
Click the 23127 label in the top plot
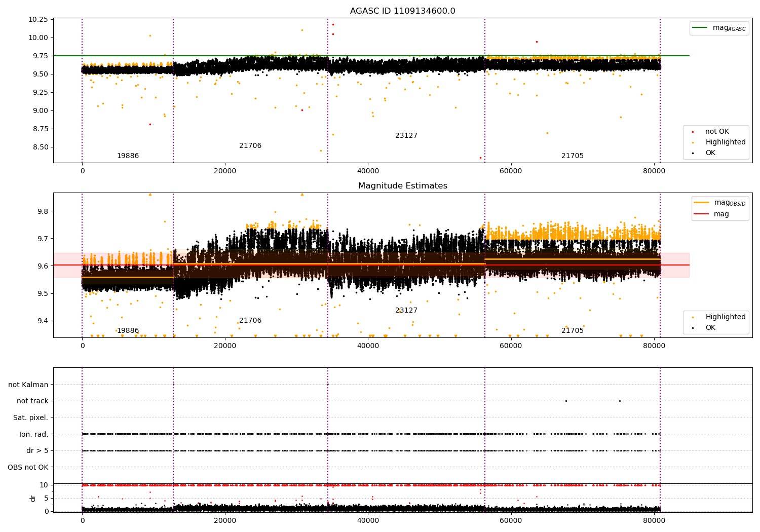tap(406, 136)
